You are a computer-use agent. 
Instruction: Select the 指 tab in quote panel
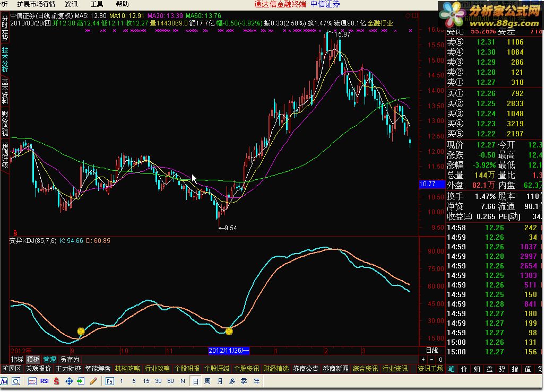coord(515,369)
